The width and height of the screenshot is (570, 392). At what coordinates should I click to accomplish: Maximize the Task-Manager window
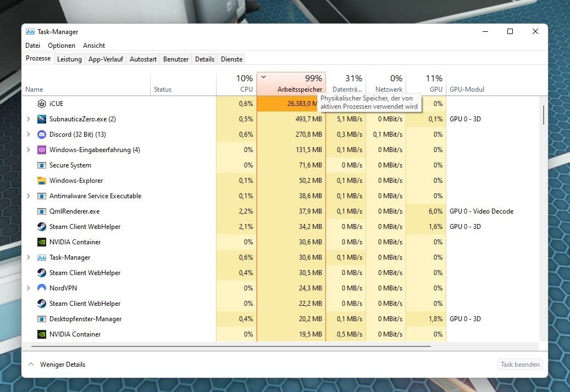point(510,32)
